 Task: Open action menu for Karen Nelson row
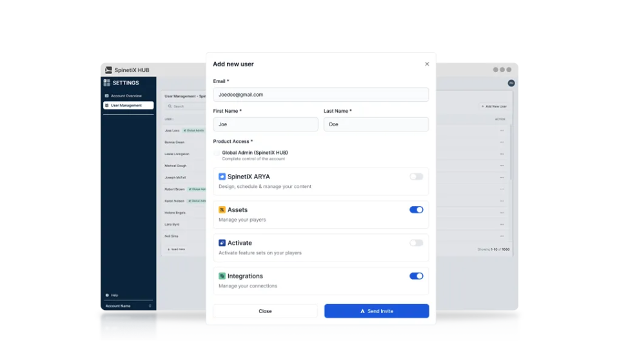point(502,201)
